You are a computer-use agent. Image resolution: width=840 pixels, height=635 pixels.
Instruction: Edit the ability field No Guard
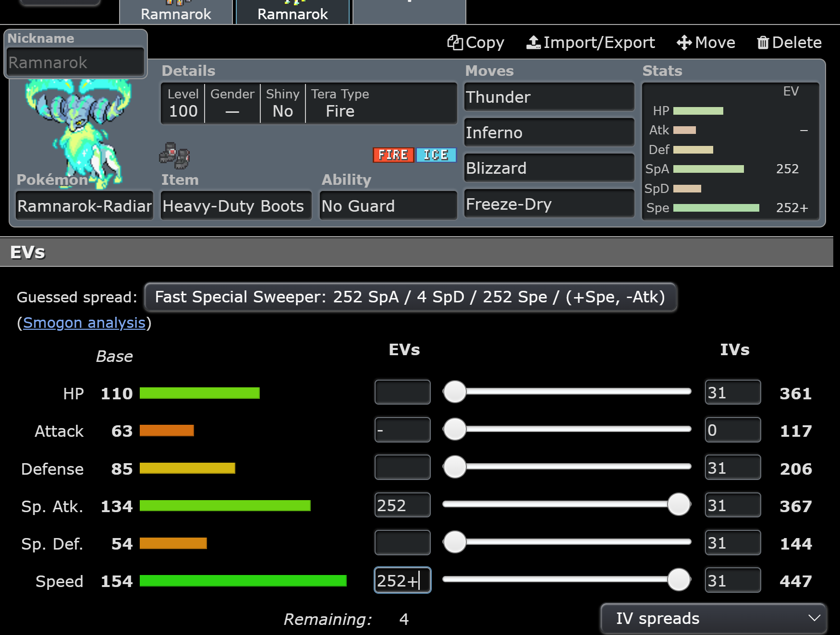click(388, 206)
